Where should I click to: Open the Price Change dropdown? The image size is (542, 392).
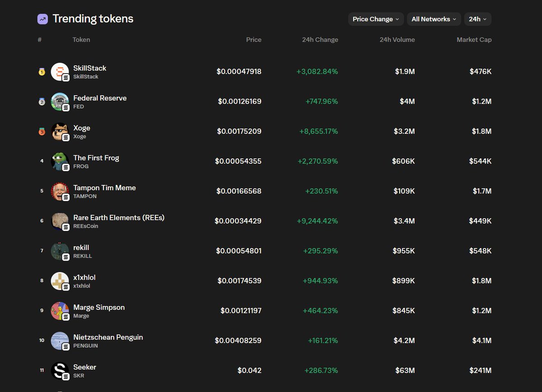click(x=375, y=19)
